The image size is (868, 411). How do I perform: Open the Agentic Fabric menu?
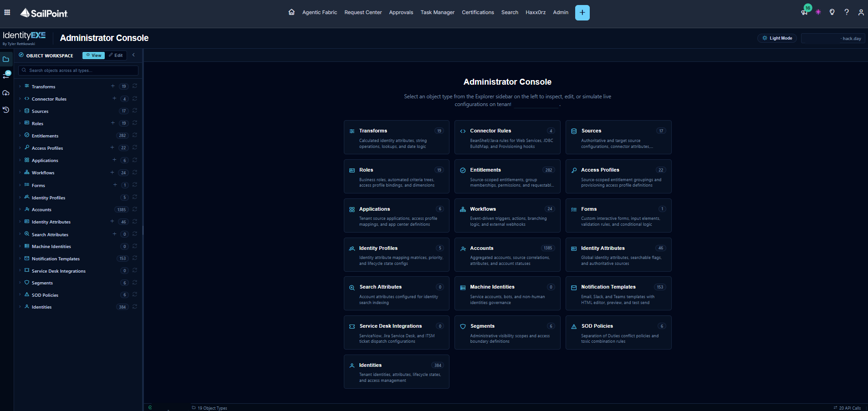pyautogui.click(x=320, y=12)
